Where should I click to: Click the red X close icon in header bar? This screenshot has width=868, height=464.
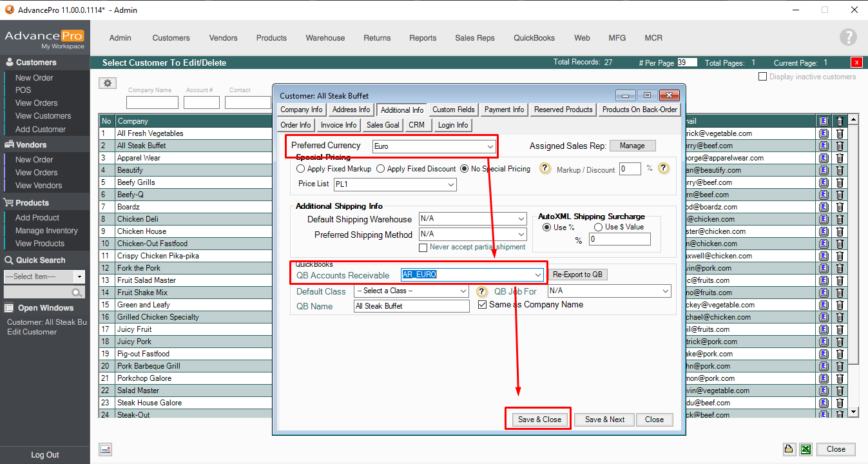[856, 63]
